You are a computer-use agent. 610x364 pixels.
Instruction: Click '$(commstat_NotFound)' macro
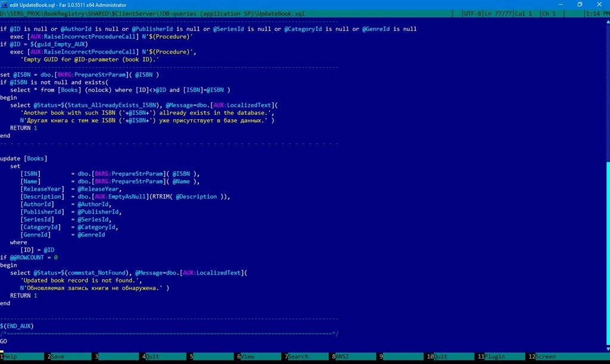point(97,273)
